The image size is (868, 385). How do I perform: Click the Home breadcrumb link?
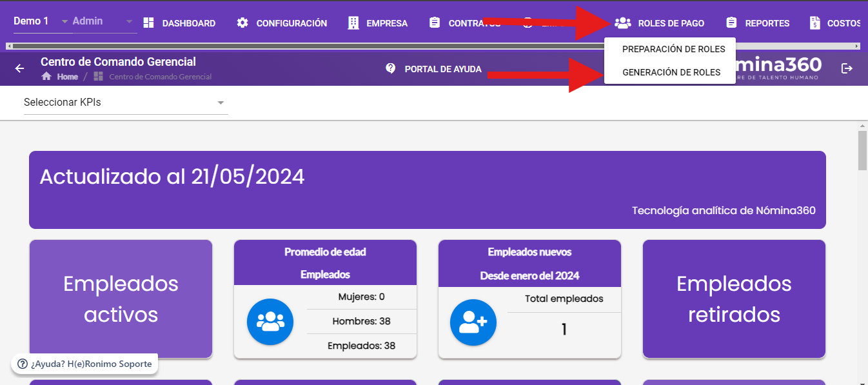coord(67,77)
